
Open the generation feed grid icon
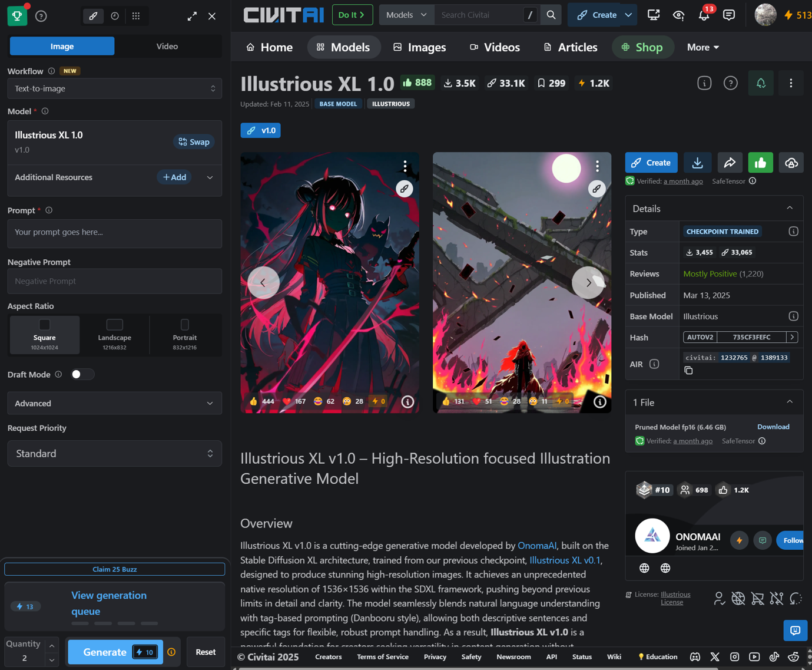pos(136,16)
